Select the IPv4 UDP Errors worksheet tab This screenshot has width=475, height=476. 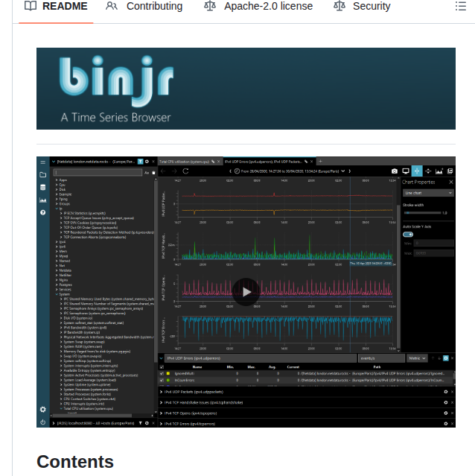pos(264,162)
